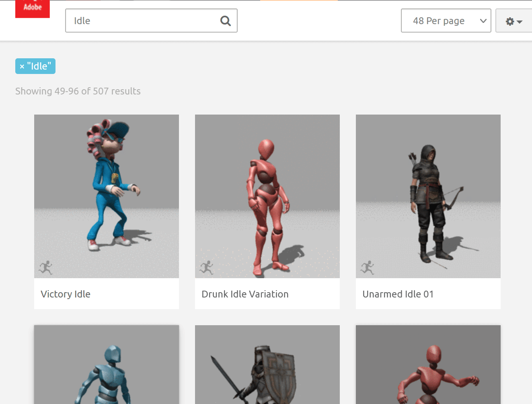This screenshot has height=404, width=532.
Task: Select the Victory Idle title
Action: click(66, 294)
